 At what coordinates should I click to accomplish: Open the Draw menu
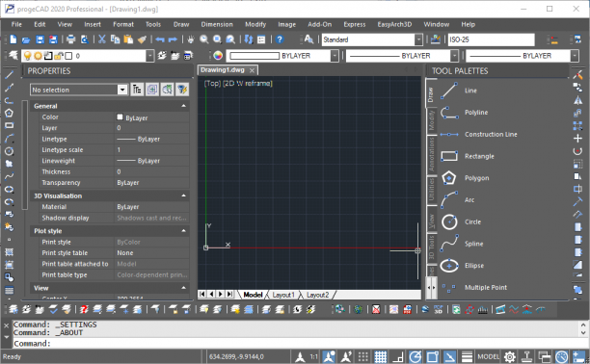click(x=181, y=24)
